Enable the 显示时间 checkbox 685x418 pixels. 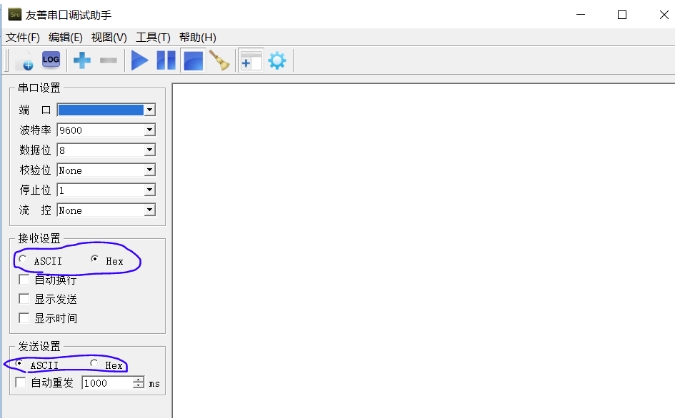(24, 318)
